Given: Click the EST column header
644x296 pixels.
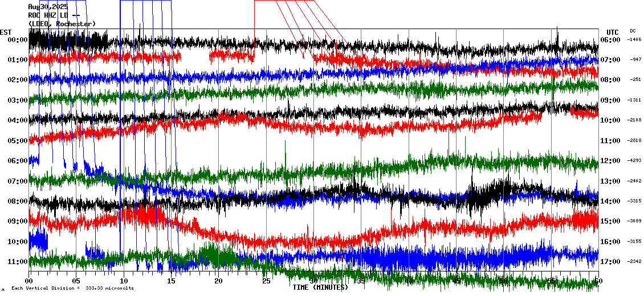Looking at the screenshot, I should 6,32.
